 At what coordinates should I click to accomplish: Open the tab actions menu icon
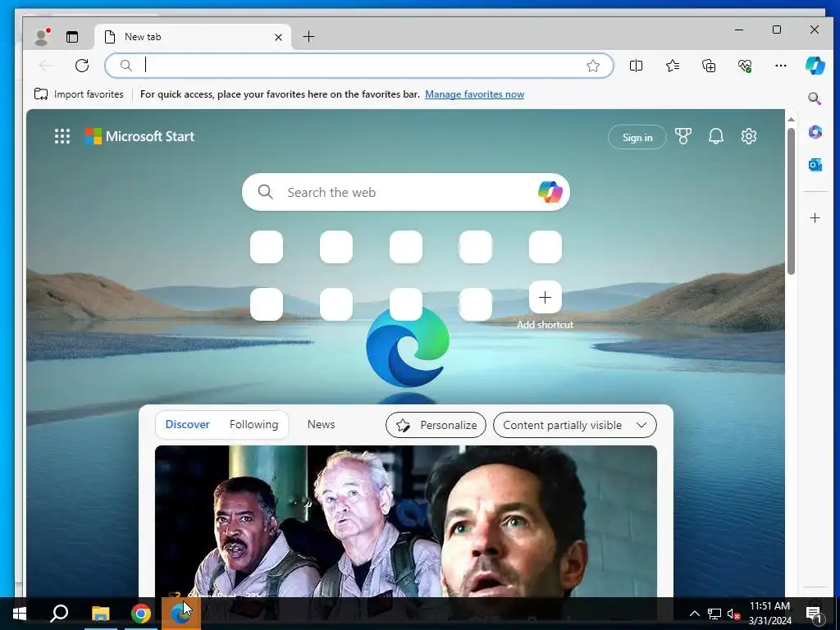point(72,36)
